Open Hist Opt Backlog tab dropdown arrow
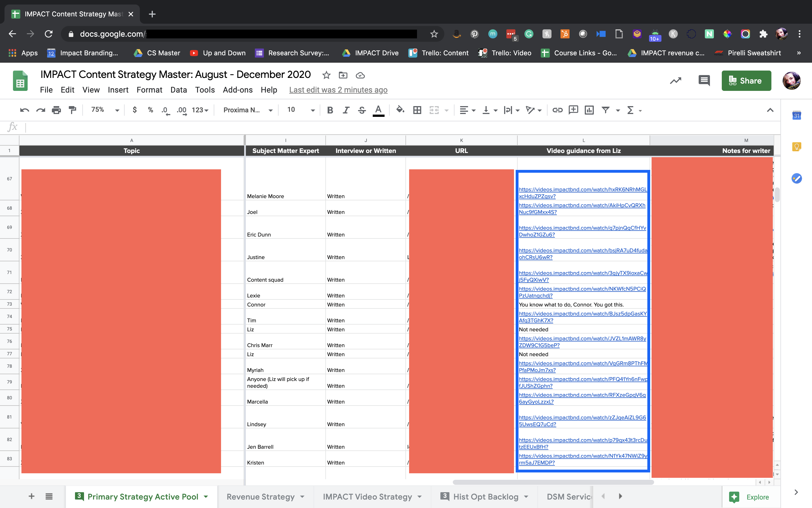The height and width of the screenshot is (508, 812). click(526, 497)
